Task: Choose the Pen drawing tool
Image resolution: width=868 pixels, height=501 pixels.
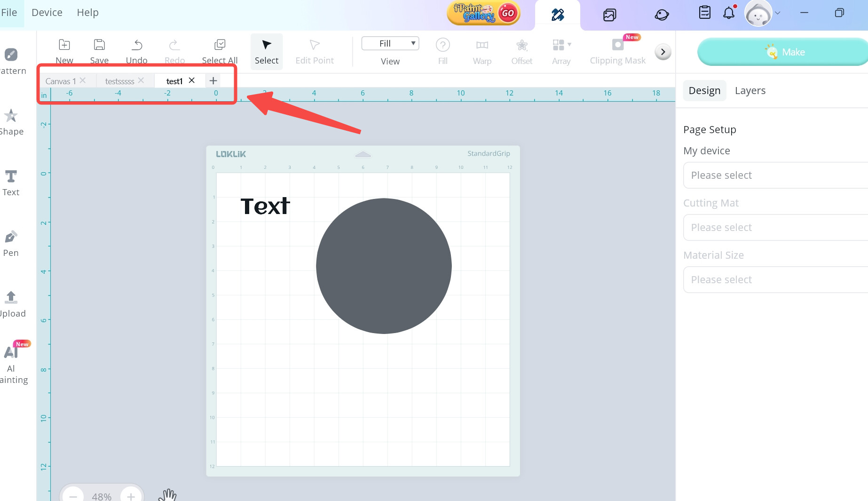Action: coord(11,243)
